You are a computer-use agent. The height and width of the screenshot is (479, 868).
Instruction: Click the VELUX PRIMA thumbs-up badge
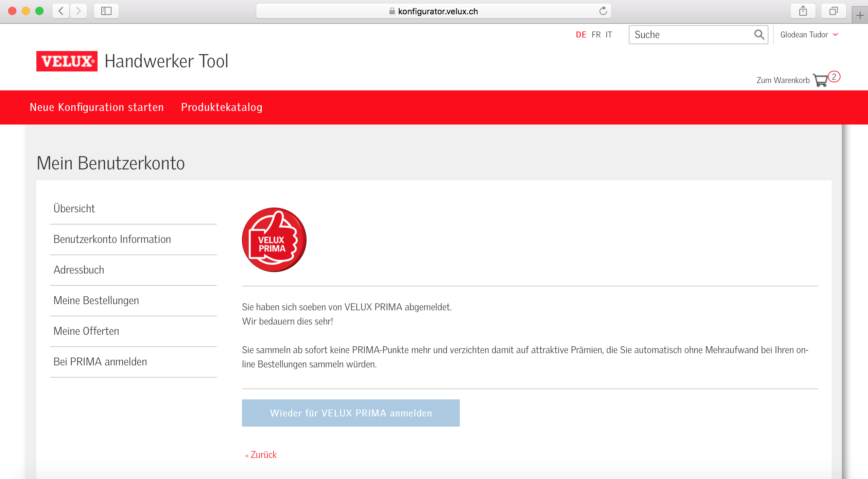[x=274, y=239]
